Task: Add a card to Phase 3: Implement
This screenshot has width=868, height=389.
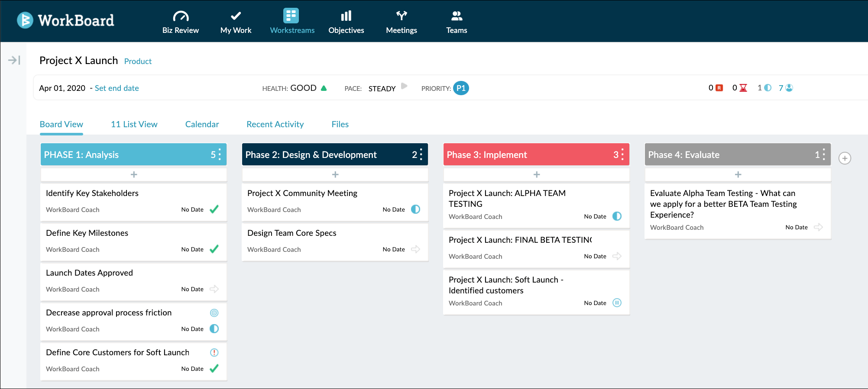Action: [x=537, y=174]
